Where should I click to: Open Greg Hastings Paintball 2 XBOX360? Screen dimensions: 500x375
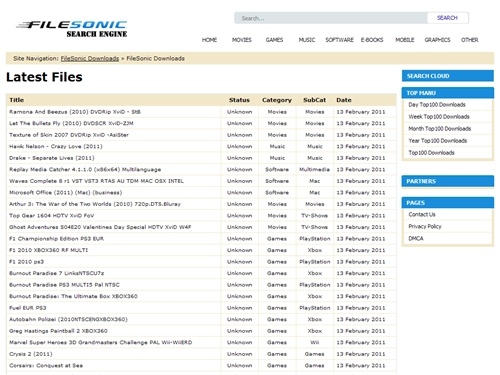coord(58,331)
